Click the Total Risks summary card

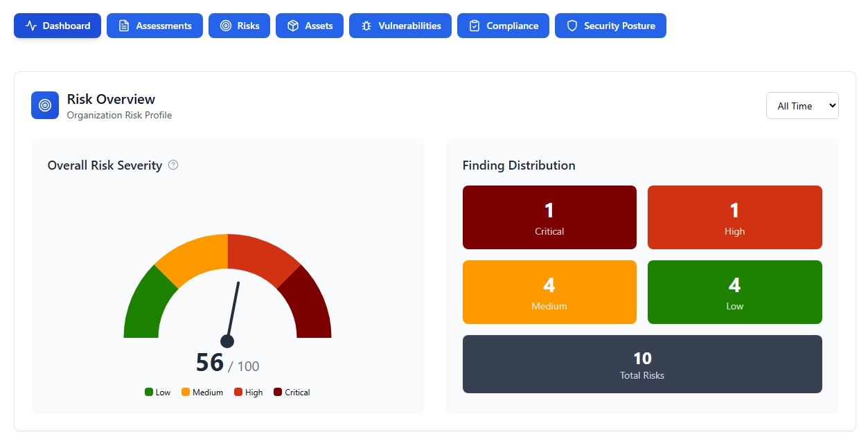pos(642,364)
